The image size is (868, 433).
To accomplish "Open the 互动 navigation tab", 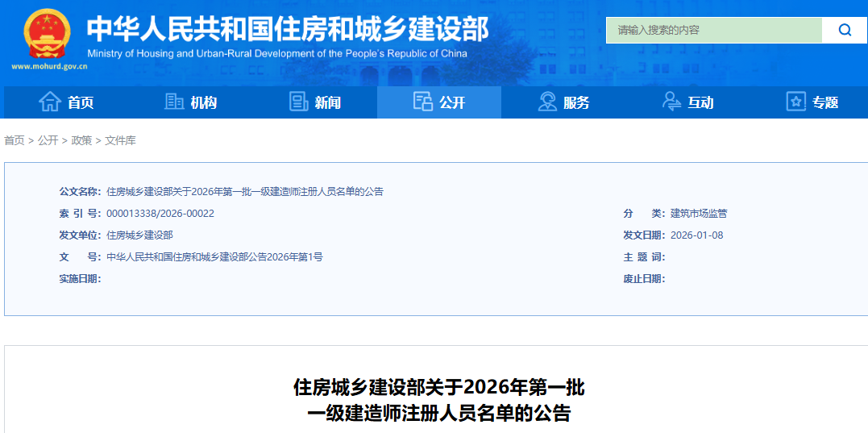I will coord(687,102).
